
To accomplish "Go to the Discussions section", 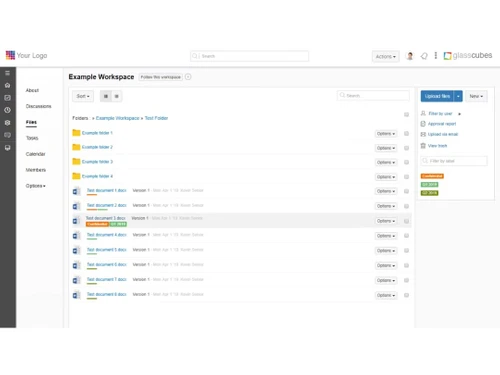I will click(x=39, y=106).
